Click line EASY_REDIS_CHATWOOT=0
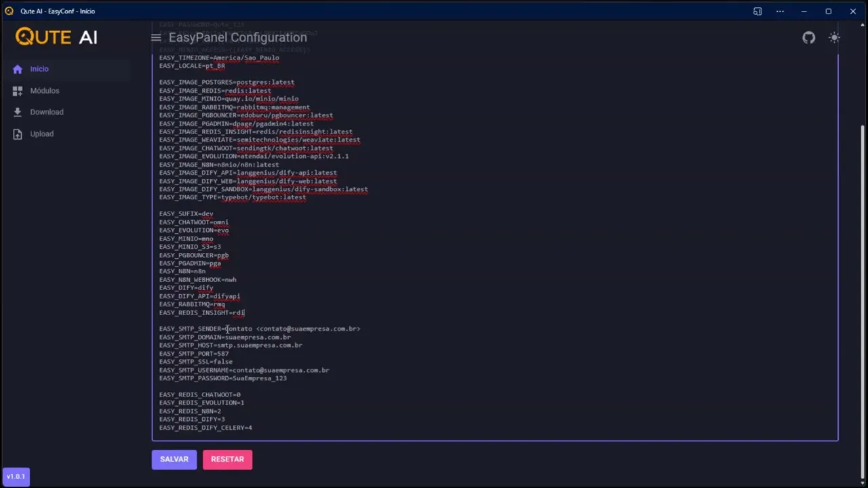This screenshot has height=488, width=868. coord(200,394)
